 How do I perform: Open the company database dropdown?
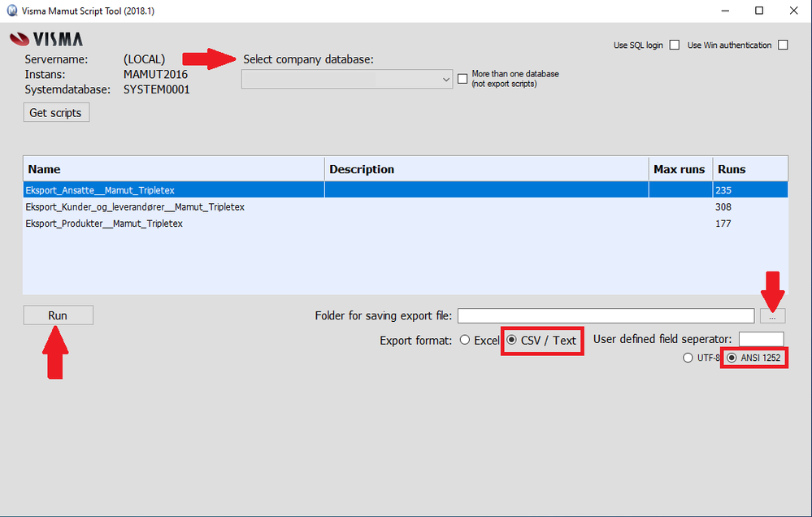pyautogui.click(x=346, y=80)
